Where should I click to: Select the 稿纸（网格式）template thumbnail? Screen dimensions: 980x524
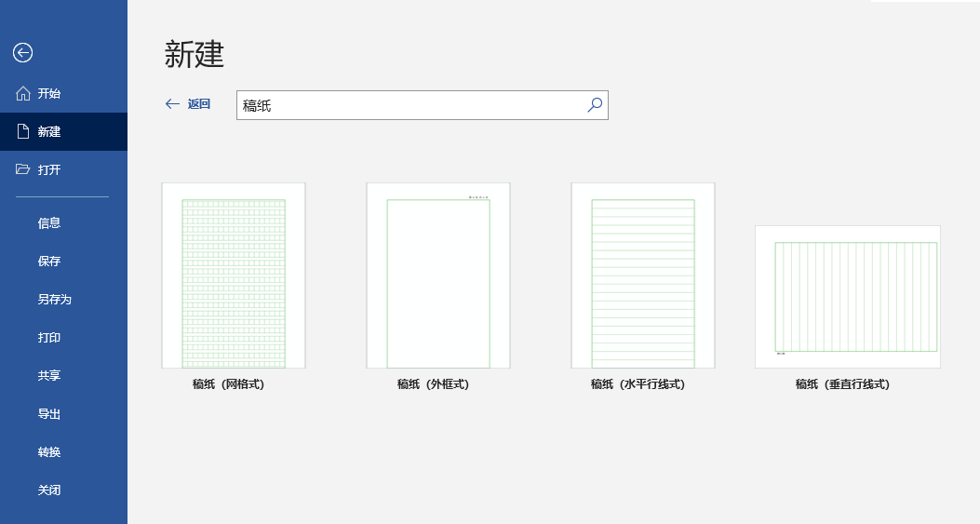pos(234,275)
